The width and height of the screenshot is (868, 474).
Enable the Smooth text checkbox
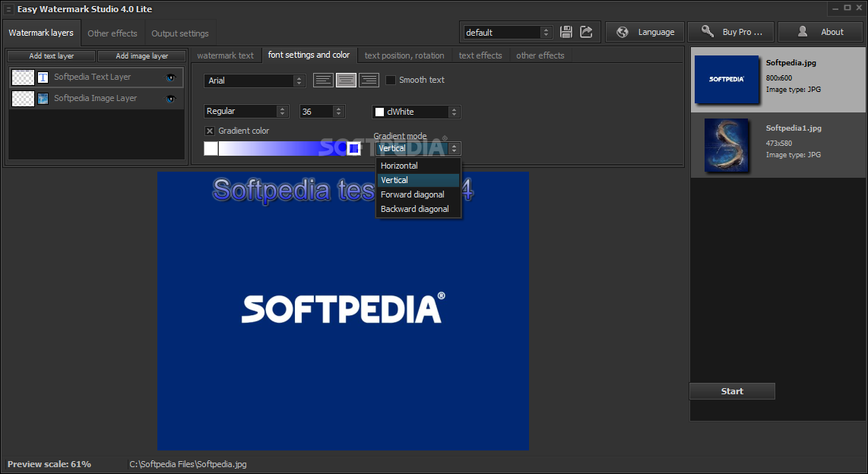pos(390,80)
